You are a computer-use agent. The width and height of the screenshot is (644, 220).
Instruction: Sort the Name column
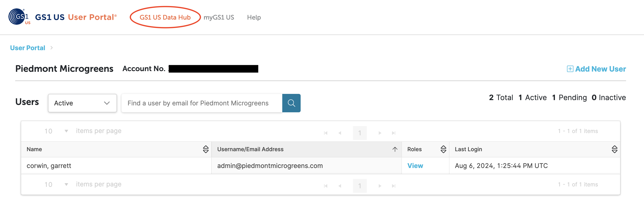click(206, 149)
